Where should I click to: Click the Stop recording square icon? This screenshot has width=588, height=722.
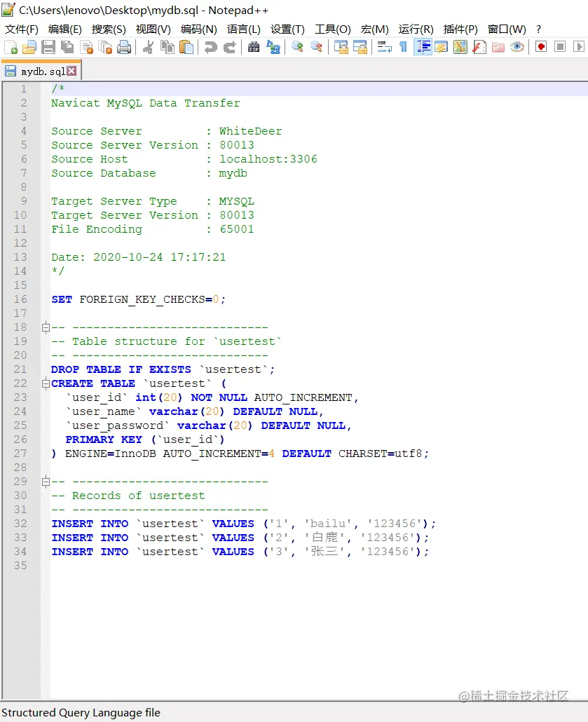point(560,47)
